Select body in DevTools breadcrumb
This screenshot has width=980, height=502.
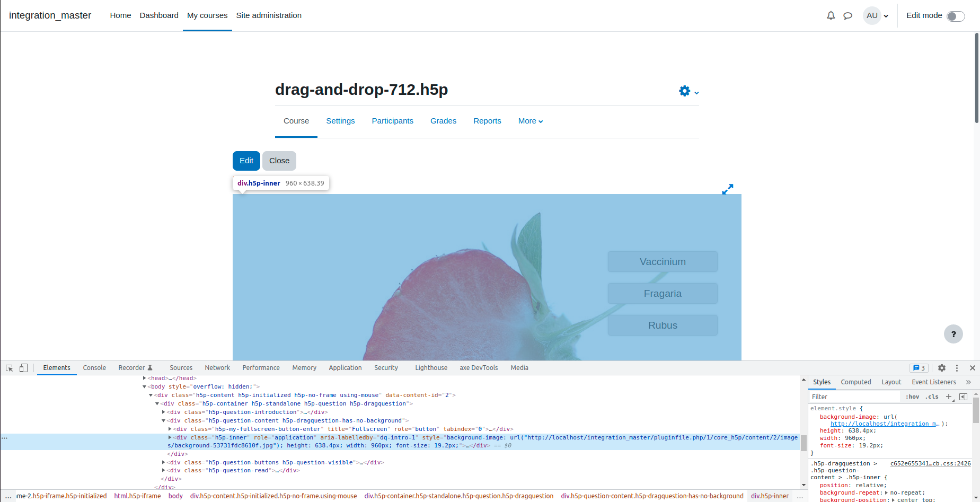[x=175, y=496]
